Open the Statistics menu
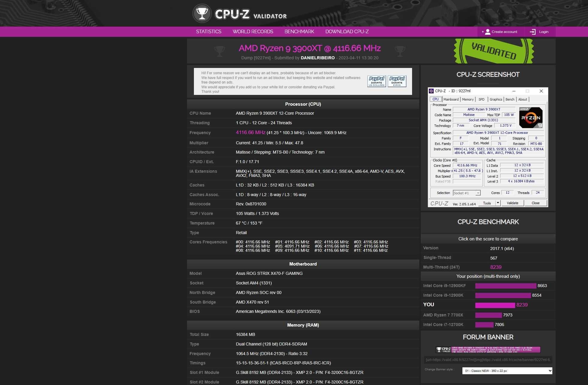Viewport: 588px width, 385px height. [209, 31]
